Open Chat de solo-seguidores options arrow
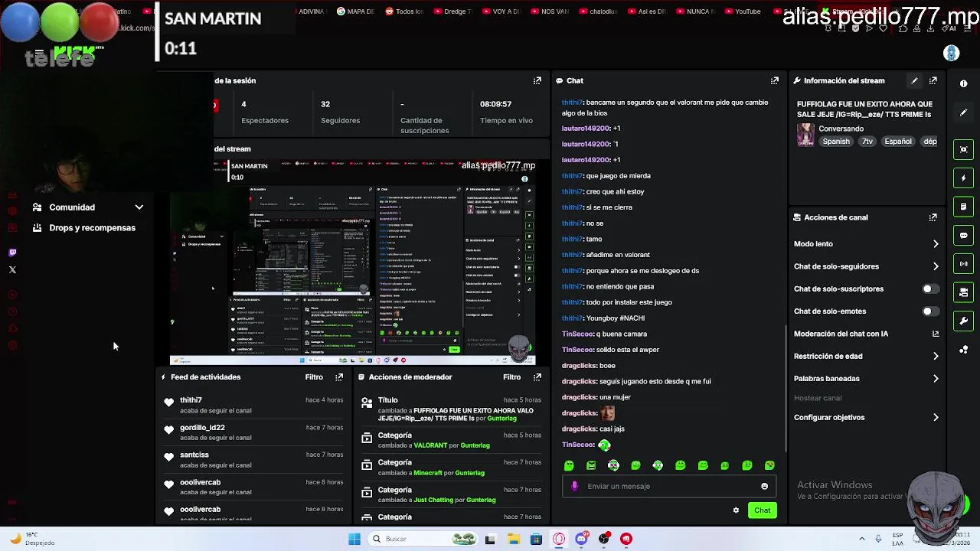980x551 pixels. click(936, 266)
